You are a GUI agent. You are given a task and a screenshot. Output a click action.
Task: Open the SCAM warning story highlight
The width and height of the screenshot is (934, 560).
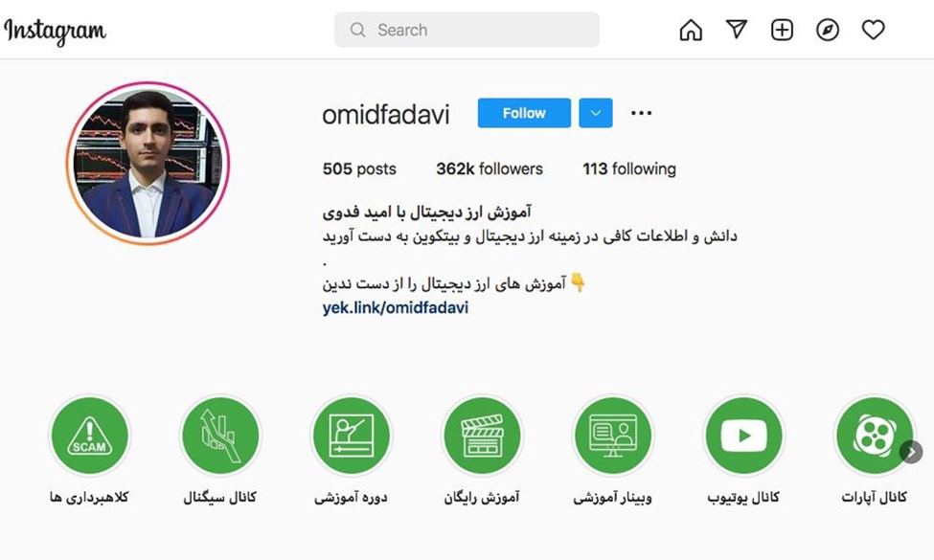pyautogui.click(x=89, y=436)
